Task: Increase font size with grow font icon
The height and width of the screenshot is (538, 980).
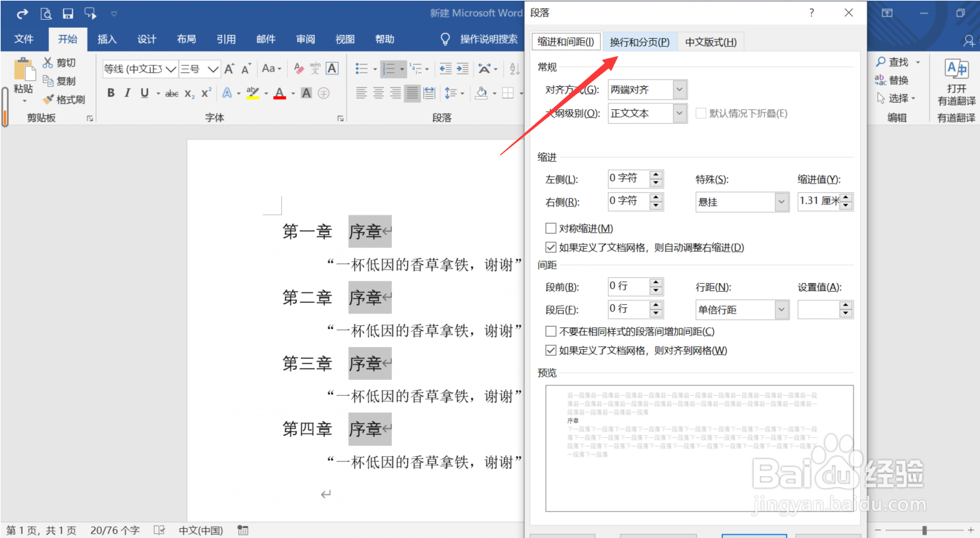Action: pos(229,68)
